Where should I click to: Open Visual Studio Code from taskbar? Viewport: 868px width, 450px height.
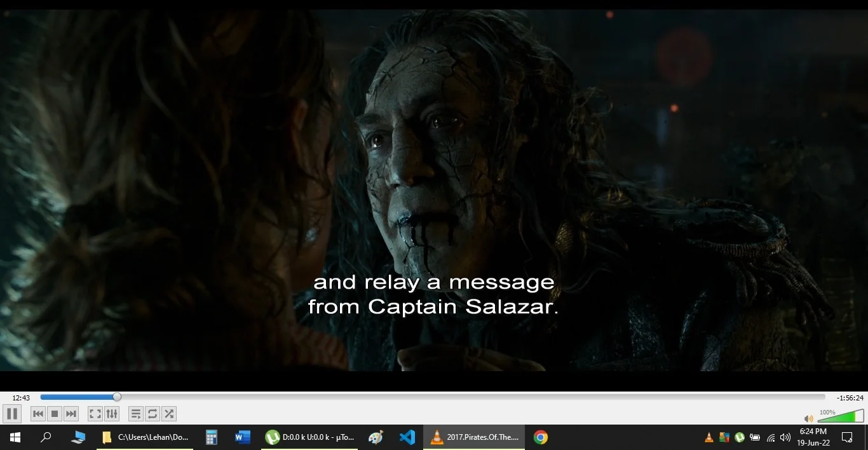coord(407,437)
